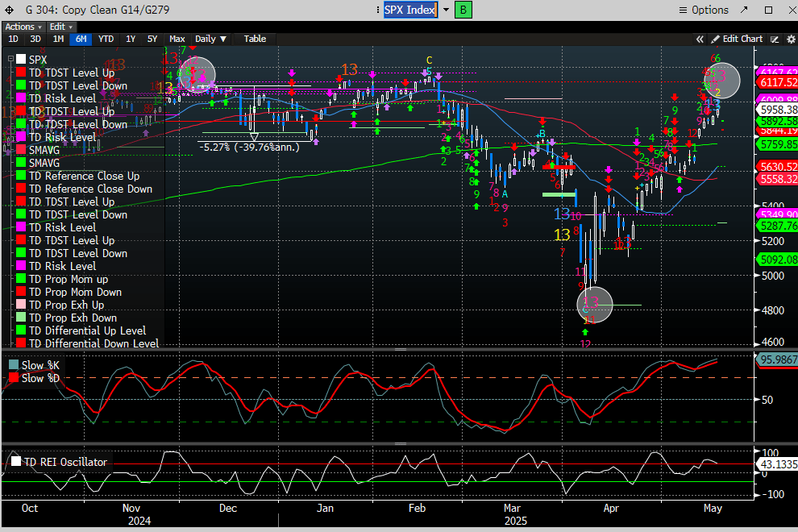The height and width of the screenshot is (532, 798).
Task: Click the 5759.85 green price label
Action: tap(778, 145)
